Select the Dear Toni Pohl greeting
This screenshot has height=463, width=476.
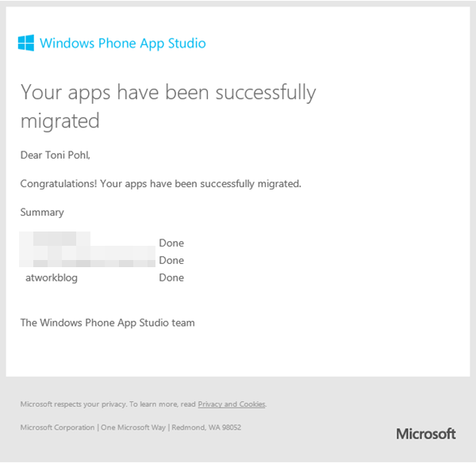point(61,155)
